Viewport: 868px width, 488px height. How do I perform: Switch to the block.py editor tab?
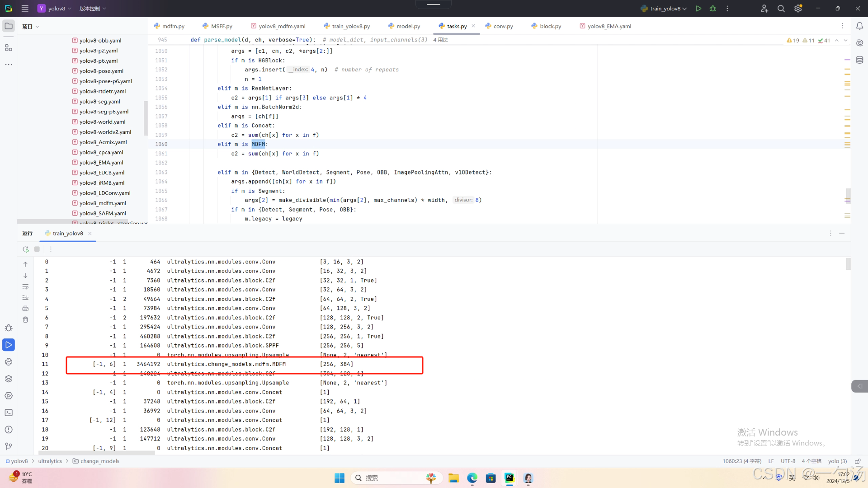550,26
